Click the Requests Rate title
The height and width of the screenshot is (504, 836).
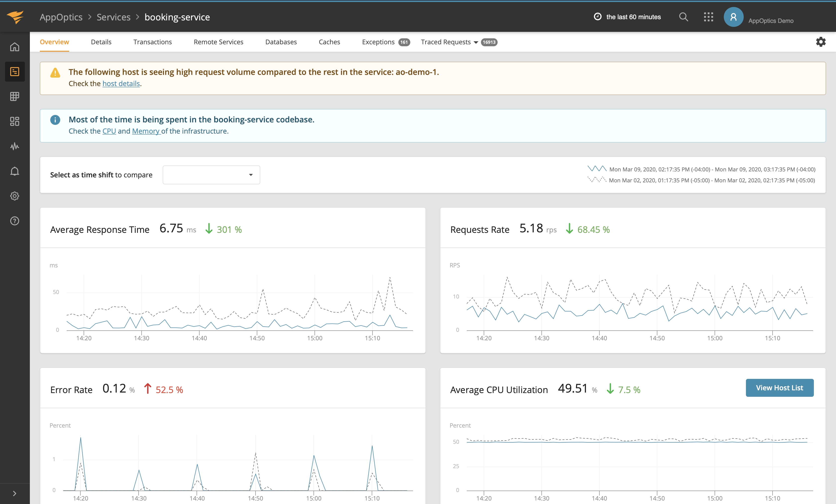[479, 229]
